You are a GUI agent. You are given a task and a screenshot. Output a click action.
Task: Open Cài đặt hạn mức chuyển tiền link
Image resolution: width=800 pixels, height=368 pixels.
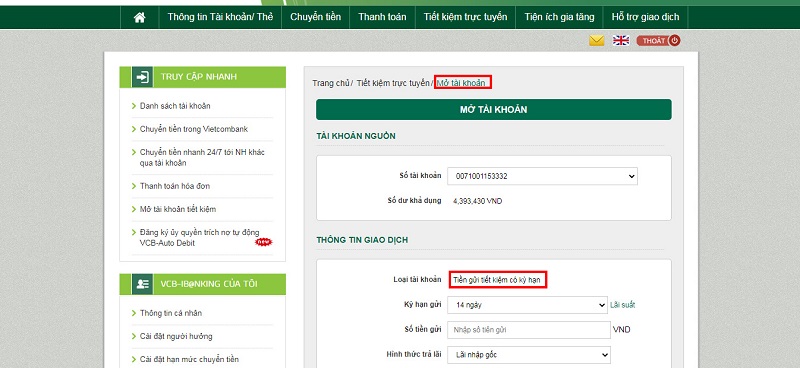pyautogui.click(x=189, y=359)
